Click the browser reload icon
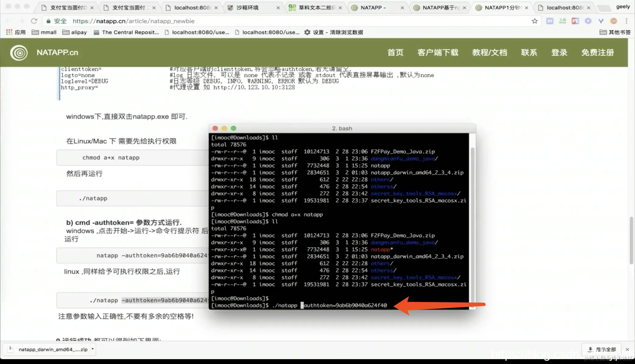 point(34,21)
